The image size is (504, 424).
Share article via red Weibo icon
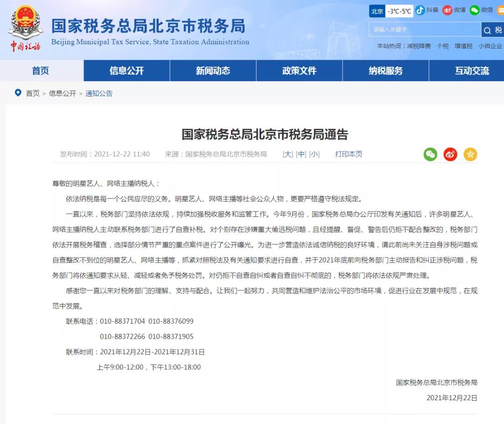click(450, 154)
